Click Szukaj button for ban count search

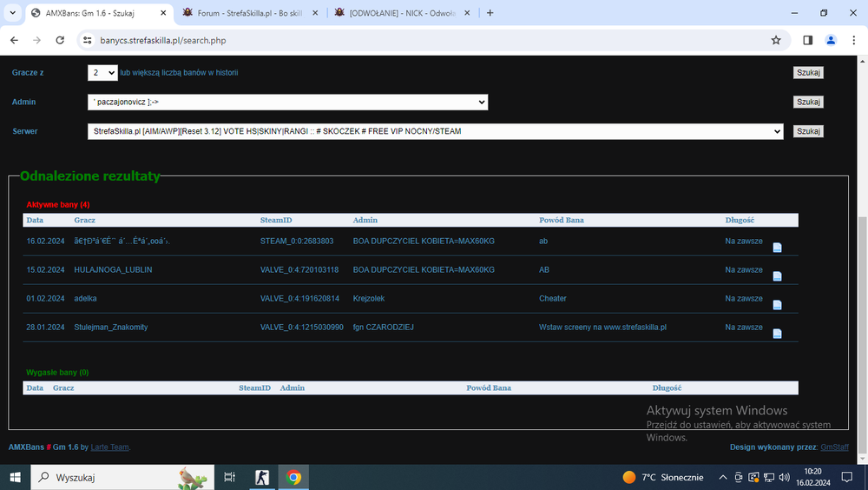coord(808,73)
